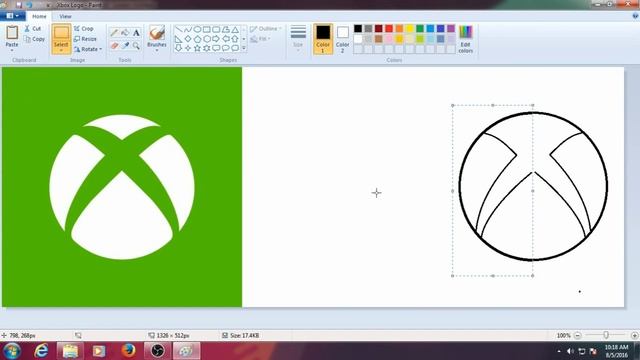The height and width of the screenshot is (360, 640).
Task: Click the Copy button
Action: point(34,39)
